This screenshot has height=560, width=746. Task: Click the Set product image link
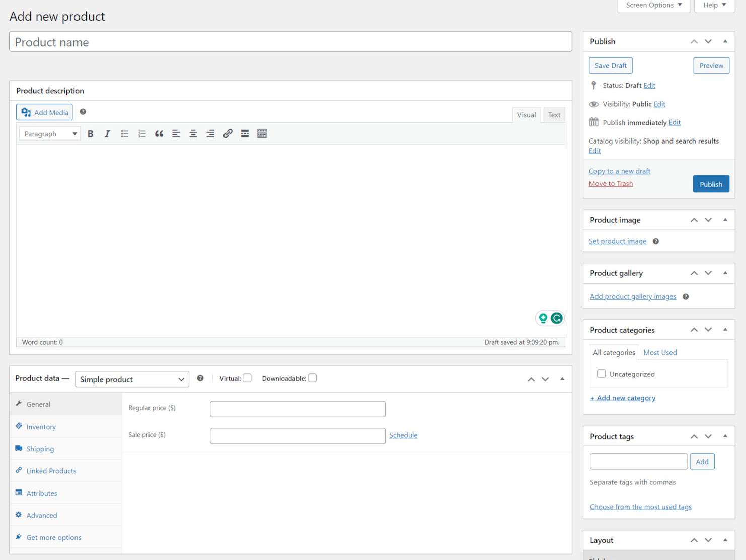pos(618,241)
